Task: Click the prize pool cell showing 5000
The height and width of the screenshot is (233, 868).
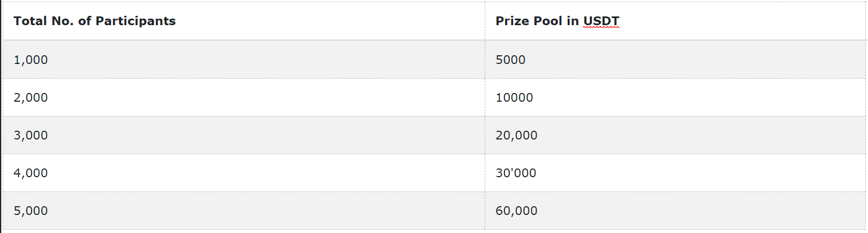Action: [x=676, y=60]
